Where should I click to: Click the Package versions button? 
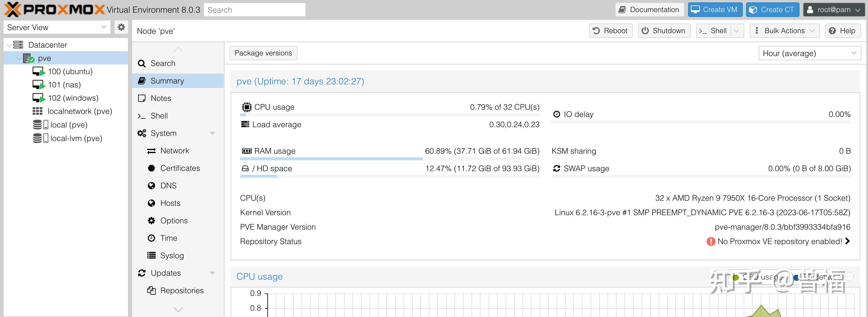263,53
